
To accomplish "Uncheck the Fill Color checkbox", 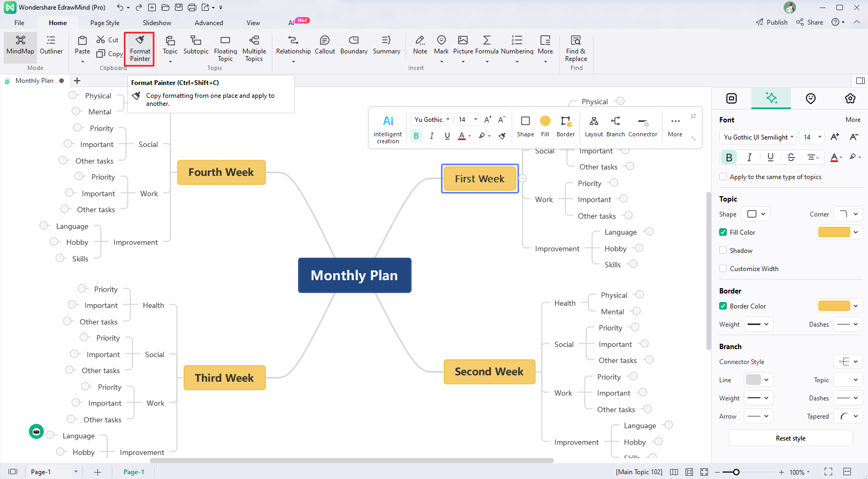I will pyautogui.click(x=723, y=233).
